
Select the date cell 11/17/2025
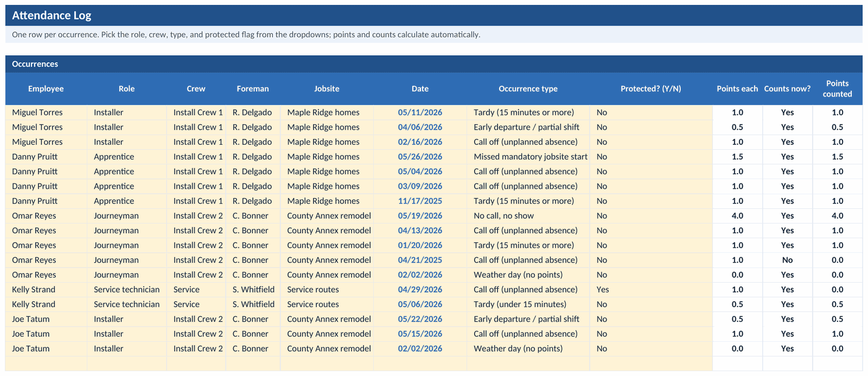420,201
